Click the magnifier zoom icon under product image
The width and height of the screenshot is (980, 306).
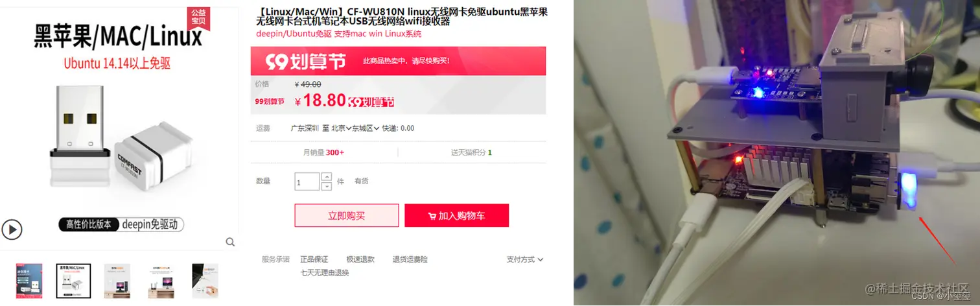tap(230, 242)
